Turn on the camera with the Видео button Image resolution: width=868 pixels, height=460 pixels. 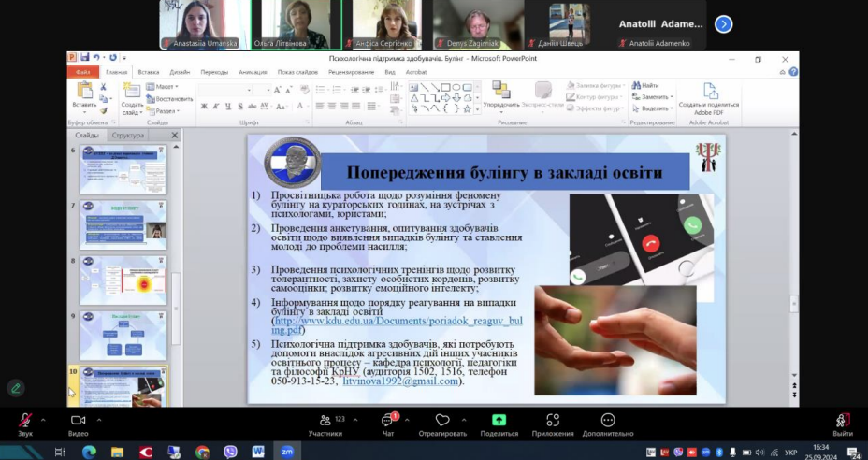pyautogui.click(x=78, y=424)
